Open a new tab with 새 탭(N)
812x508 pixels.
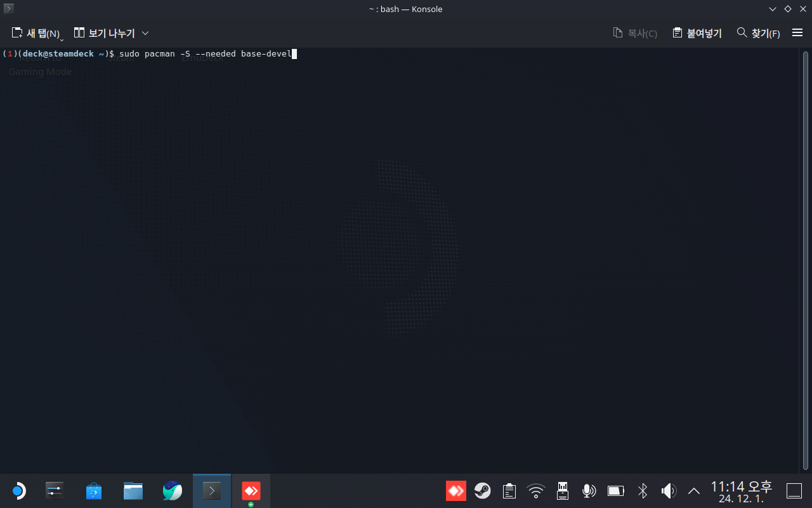(x=37, y=33)
